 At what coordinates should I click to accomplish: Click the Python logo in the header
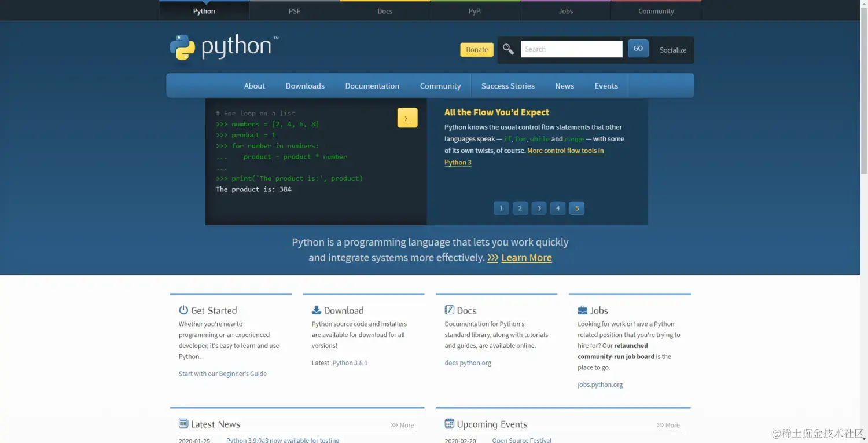(224, 47)
